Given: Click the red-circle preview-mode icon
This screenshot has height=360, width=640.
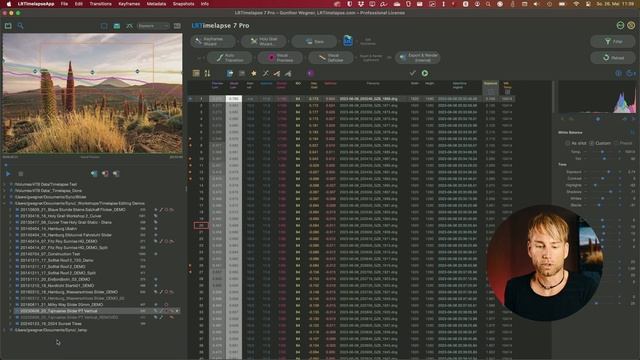Looking at the screenshot, I should pyautogui.click(x=105, y=173).
